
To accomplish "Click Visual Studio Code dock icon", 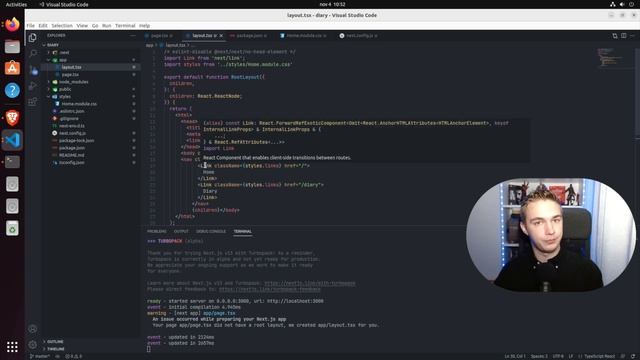I will click(x=12, y=140).
